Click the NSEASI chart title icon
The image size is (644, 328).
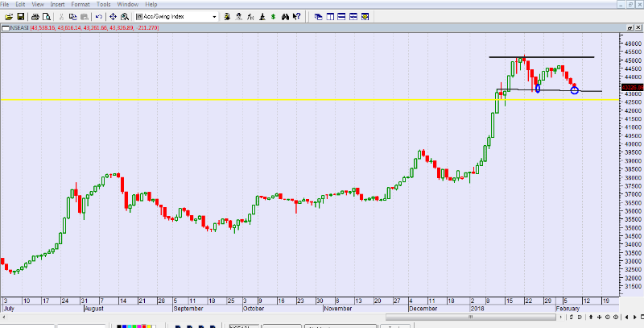(x=5, y=28)
